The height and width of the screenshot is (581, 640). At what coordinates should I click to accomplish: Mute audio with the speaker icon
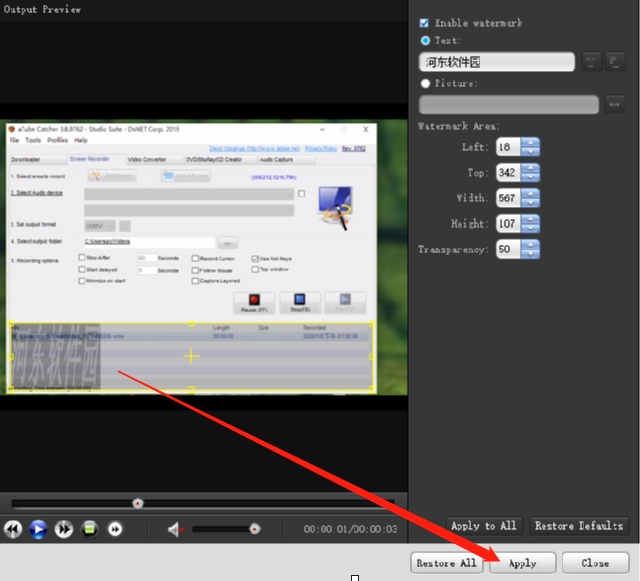[x=175, y=529]
